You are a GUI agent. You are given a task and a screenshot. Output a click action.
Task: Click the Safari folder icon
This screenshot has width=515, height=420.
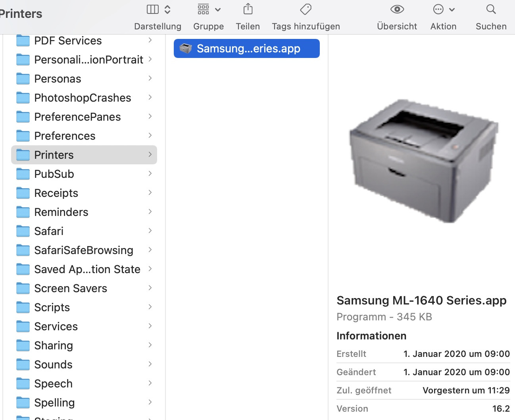(x=23, y=231)
